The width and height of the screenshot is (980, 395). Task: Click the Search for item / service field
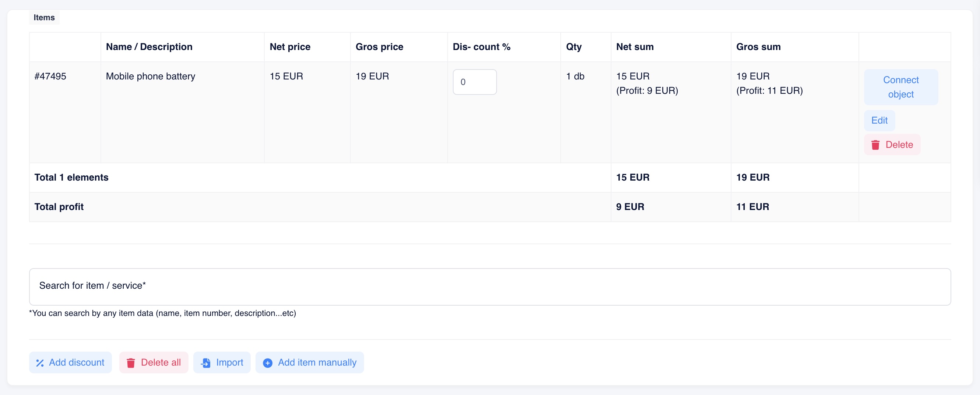pos(489,286)
